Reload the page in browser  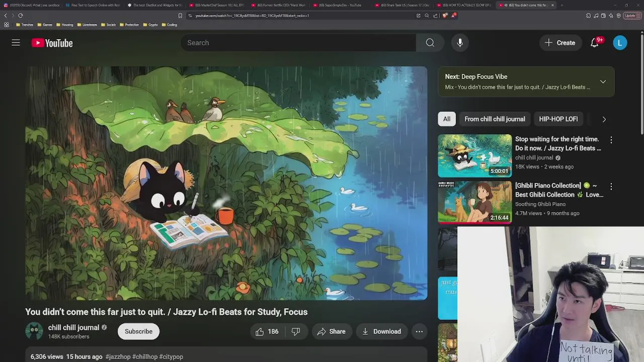pos(21,16)
